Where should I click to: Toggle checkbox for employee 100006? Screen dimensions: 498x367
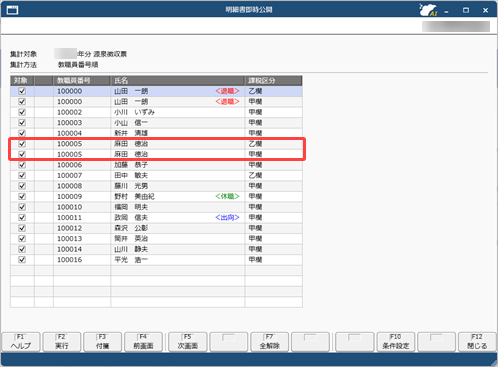coord(22,165)
